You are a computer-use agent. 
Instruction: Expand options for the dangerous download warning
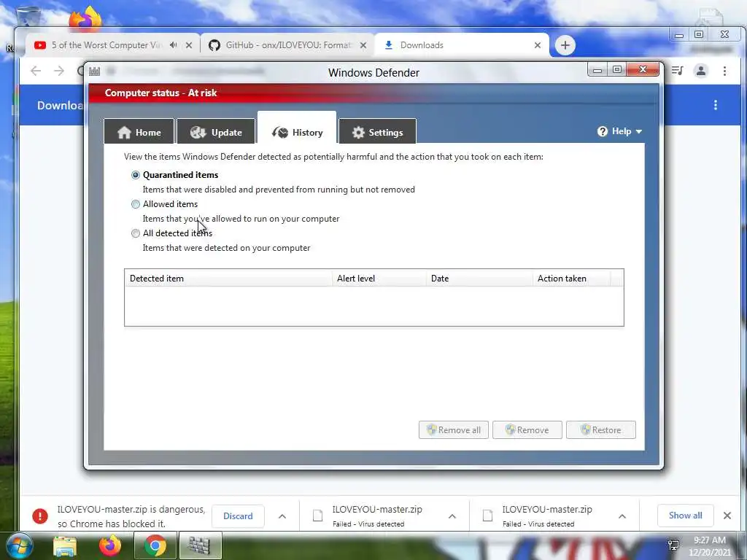pos(282,516)
